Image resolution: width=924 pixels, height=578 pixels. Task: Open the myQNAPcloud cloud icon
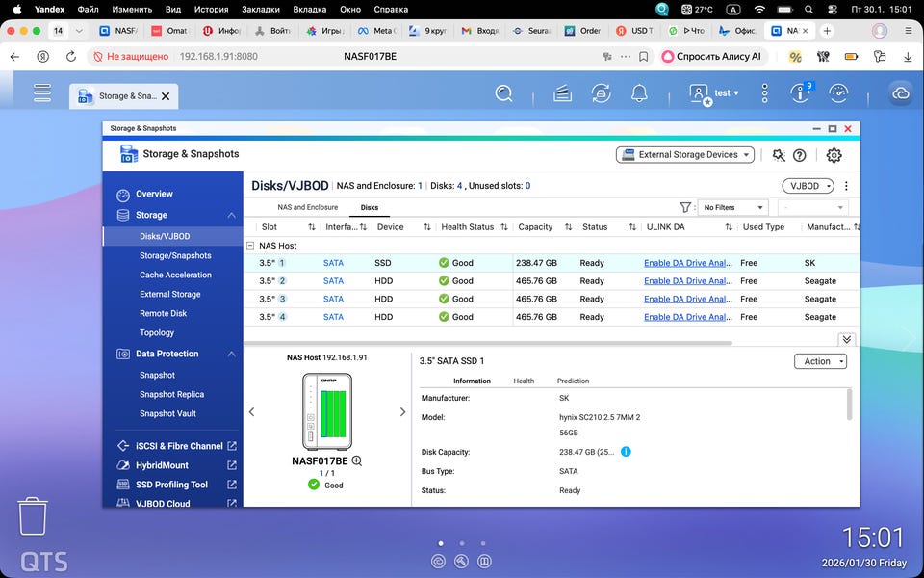[901, 93]
